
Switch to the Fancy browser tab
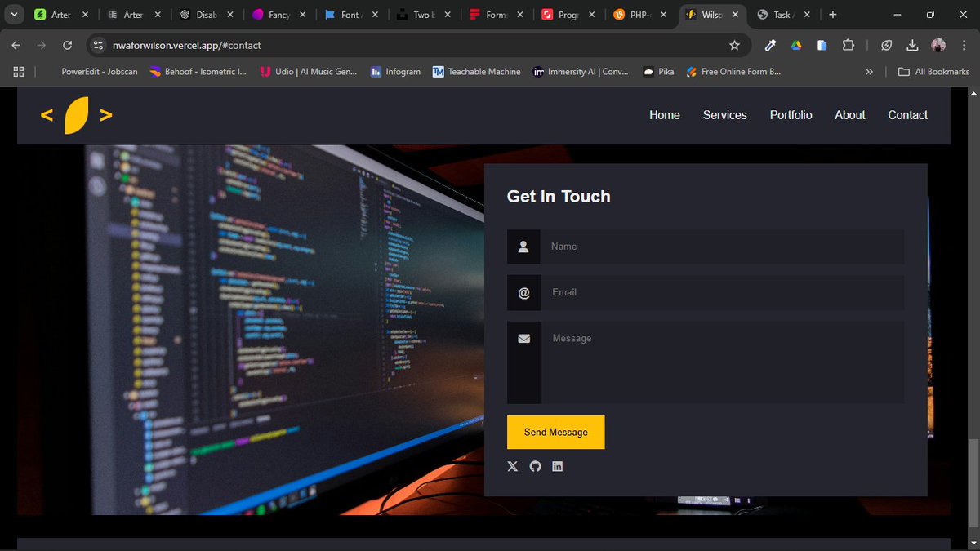click(278, 15)
